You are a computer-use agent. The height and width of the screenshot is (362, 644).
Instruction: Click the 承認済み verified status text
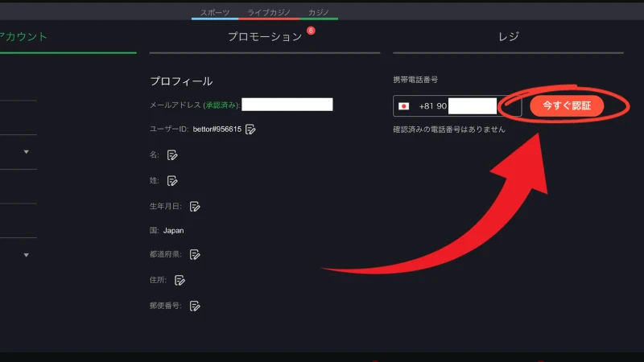click(221, 105)
